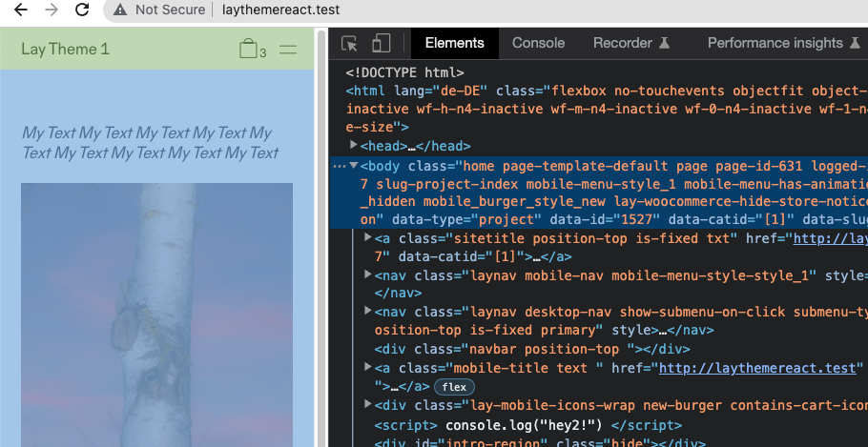Expand the laynav mobile-nav element
The image size is (868, 447).
click(x=369, y=275)
